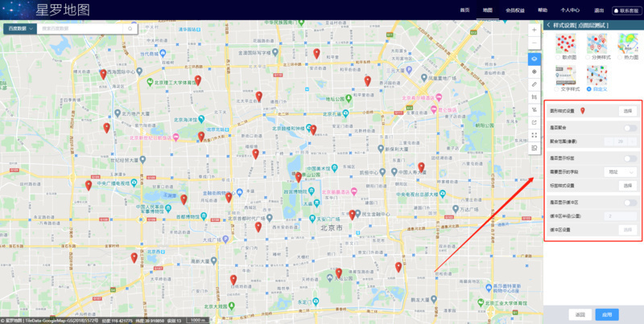This screenshot has width=644, height=324.
Task: Click the 文字样式 preview thumbnail
Action: (x=566, y=75)
